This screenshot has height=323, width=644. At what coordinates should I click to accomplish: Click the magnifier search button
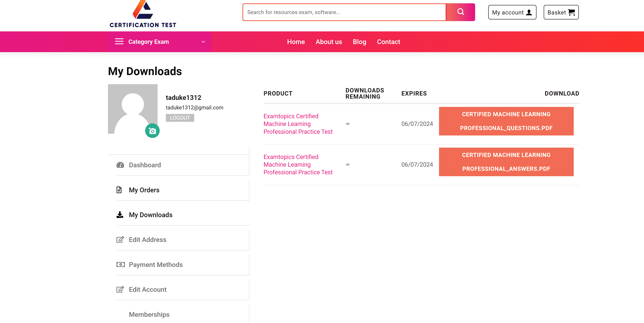tap(460, 12)
